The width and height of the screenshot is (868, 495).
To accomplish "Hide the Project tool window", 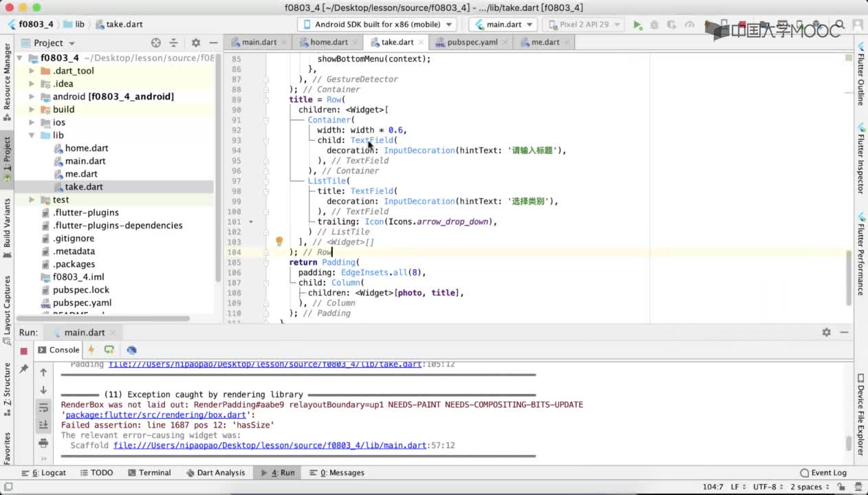I will 213,43.
